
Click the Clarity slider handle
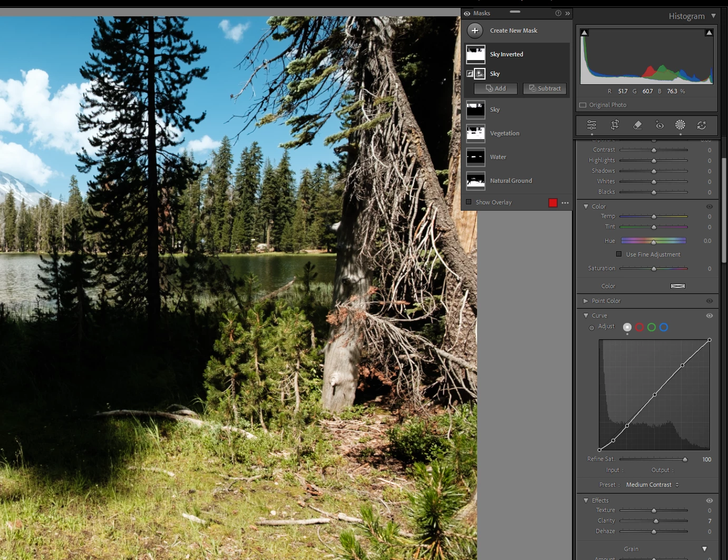(656, 521)
